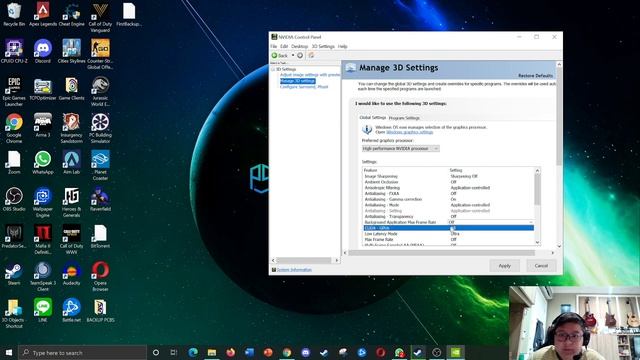The image size is (640, 360).
Task: Select Antialiasing - FXAA row
Action: [449, 193]
